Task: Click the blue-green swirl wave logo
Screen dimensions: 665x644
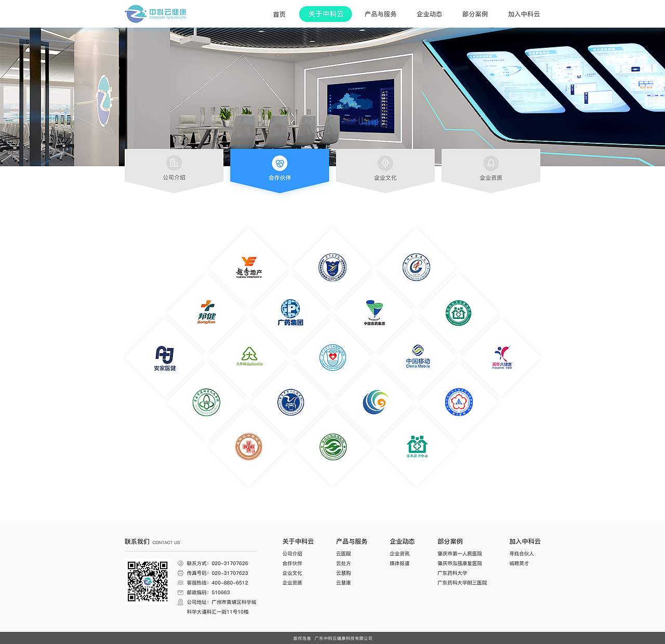Action: click(x=375, y=402)
